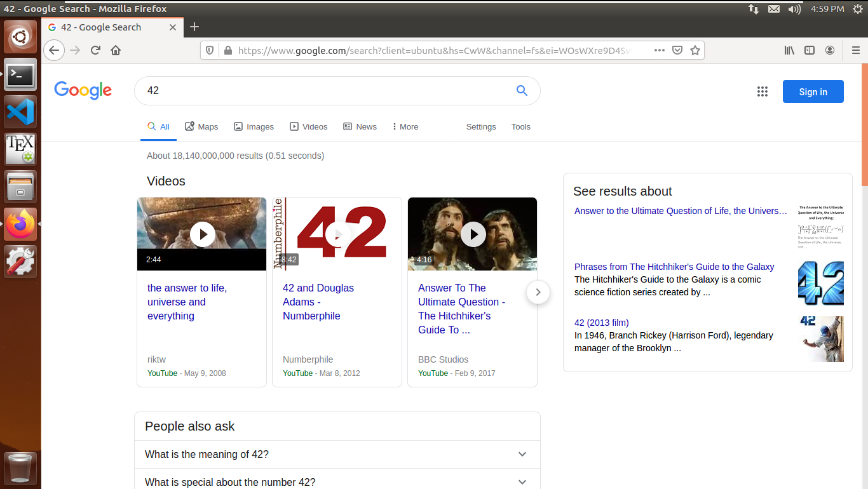Open the '42 (2013 film)' link
Image resolution: width=868 pixels, height=489 pixels.
[601, 323]
